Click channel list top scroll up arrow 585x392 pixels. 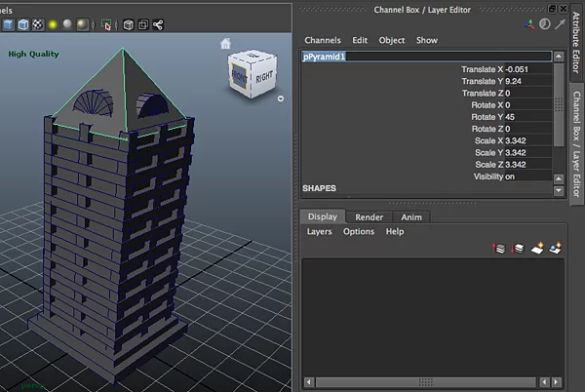(x=559, y=57)
